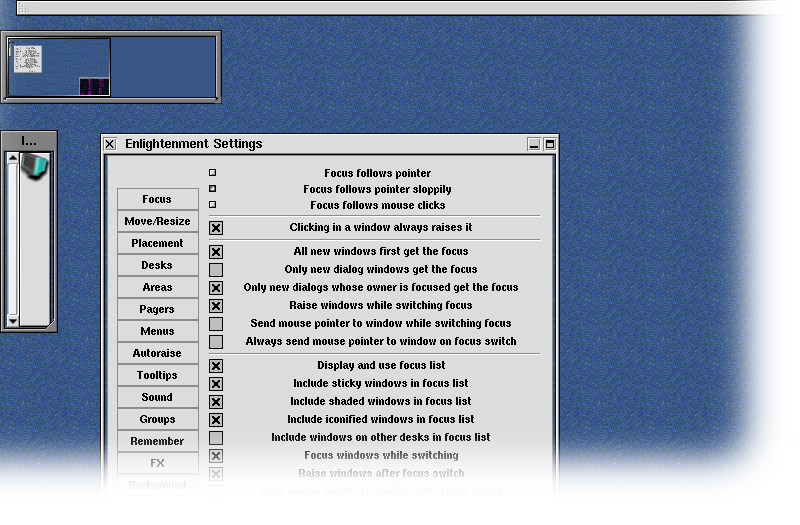Uncheck Include shaded windows in focus list
The width and height of the screenshot is (800, 525).
(216, 402)
